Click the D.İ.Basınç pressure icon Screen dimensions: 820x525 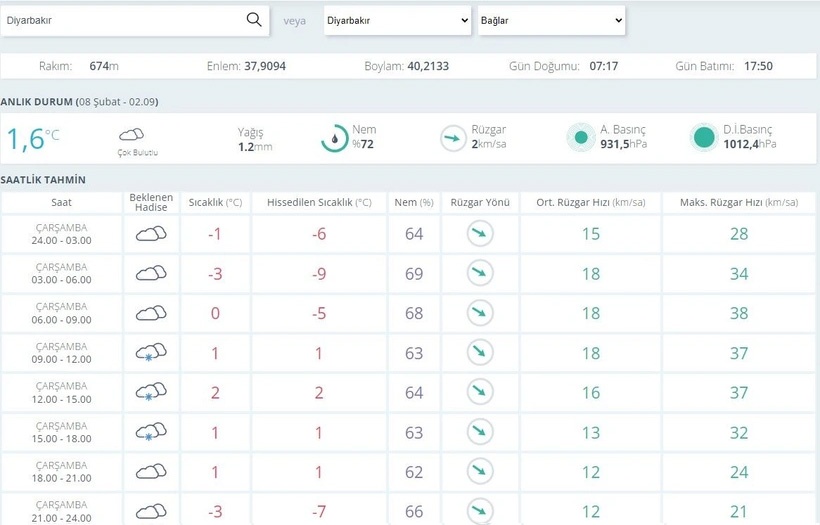point(704,138)
